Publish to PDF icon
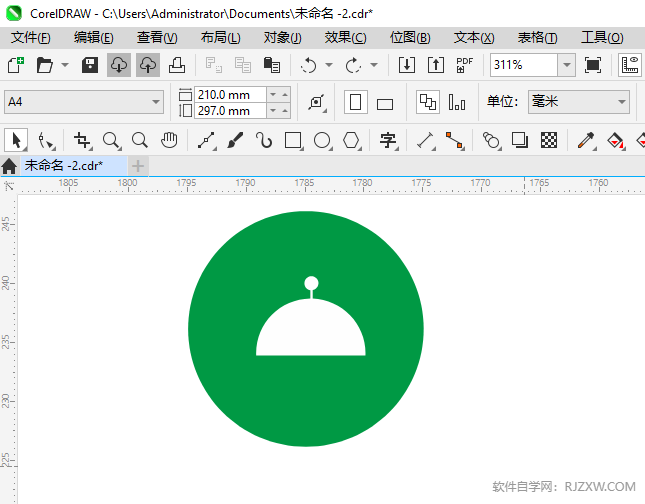Viewport: 645px width, 504px height. 465,65
